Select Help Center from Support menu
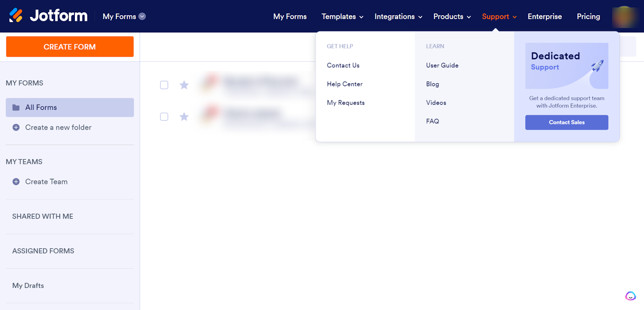The height and width of the screenshot is (310, 644). click(345, 84)
